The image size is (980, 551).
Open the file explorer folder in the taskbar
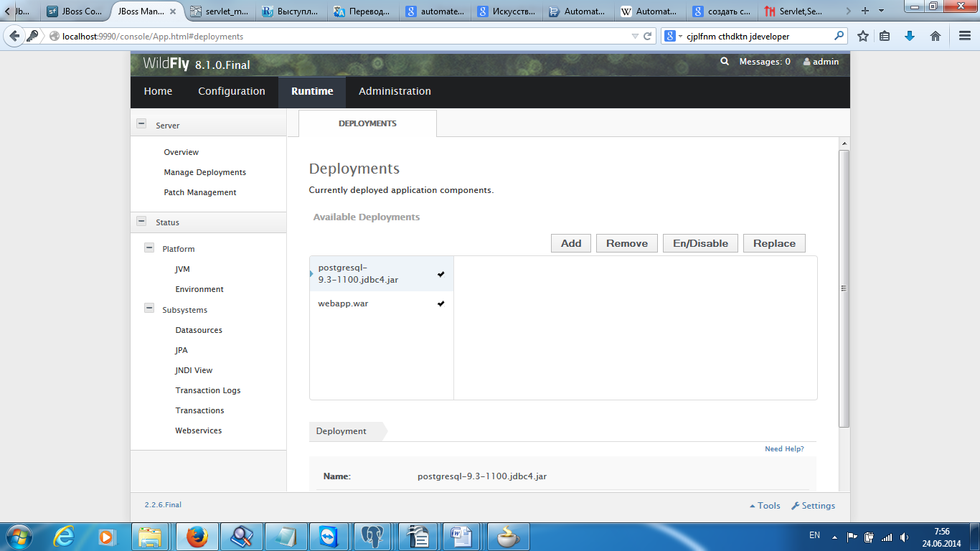pos(151,537)
